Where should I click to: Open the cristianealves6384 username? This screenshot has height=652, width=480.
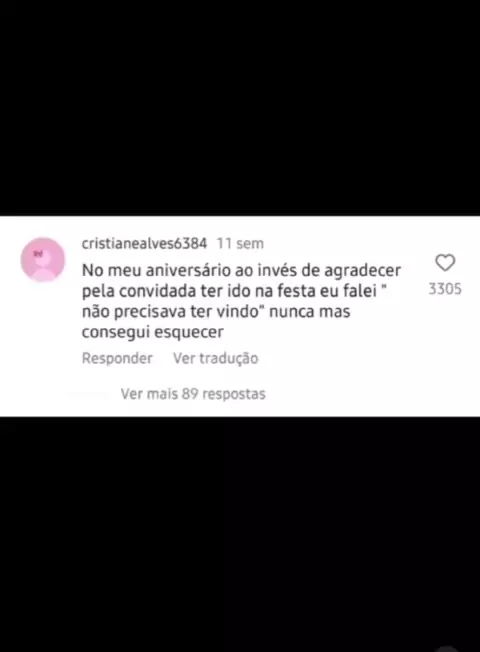(x=144, y=243)
